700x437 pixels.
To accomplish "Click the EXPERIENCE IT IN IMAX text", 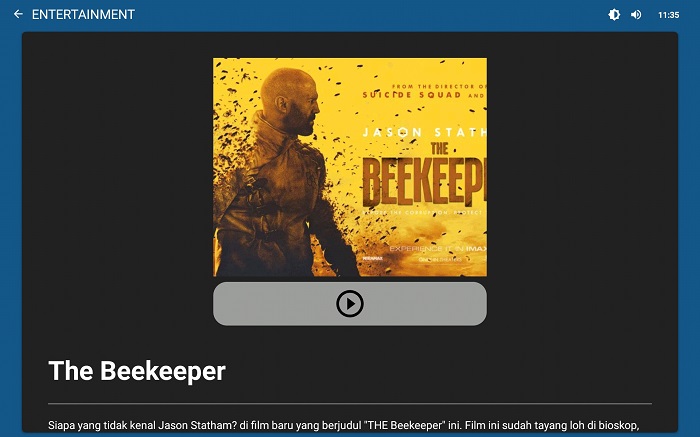I will (x=438, y=248).
